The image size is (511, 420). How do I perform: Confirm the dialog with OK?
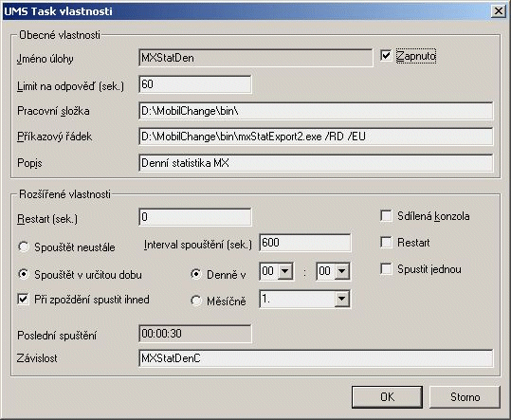pos(387,397)
